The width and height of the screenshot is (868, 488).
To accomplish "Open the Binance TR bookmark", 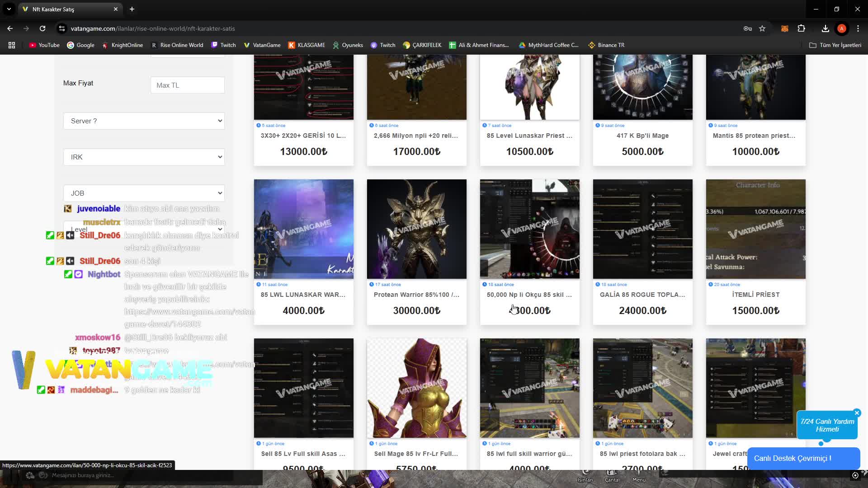I will pyautogui.click(x=606, y=45).
